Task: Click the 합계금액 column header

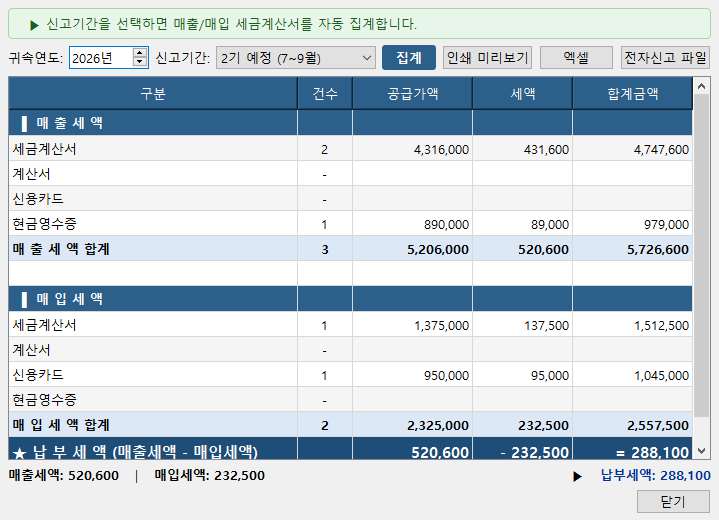Action: pos(632,94)
